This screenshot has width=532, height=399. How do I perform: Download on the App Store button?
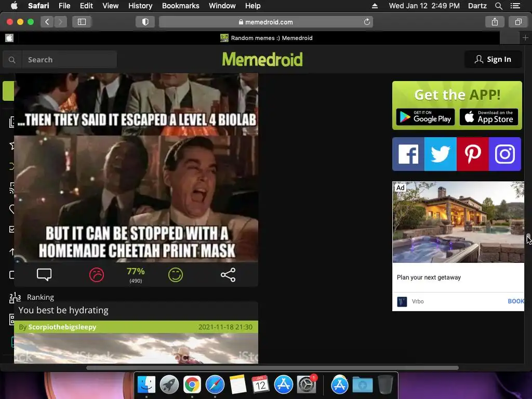[x=489, y=117]
